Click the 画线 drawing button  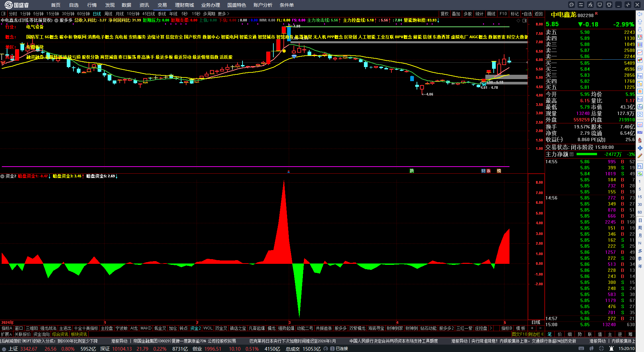491,14
